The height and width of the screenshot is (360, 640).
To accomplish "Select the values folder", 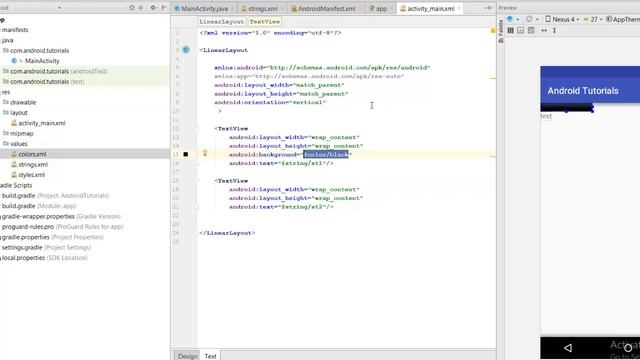I will point(15,144).
